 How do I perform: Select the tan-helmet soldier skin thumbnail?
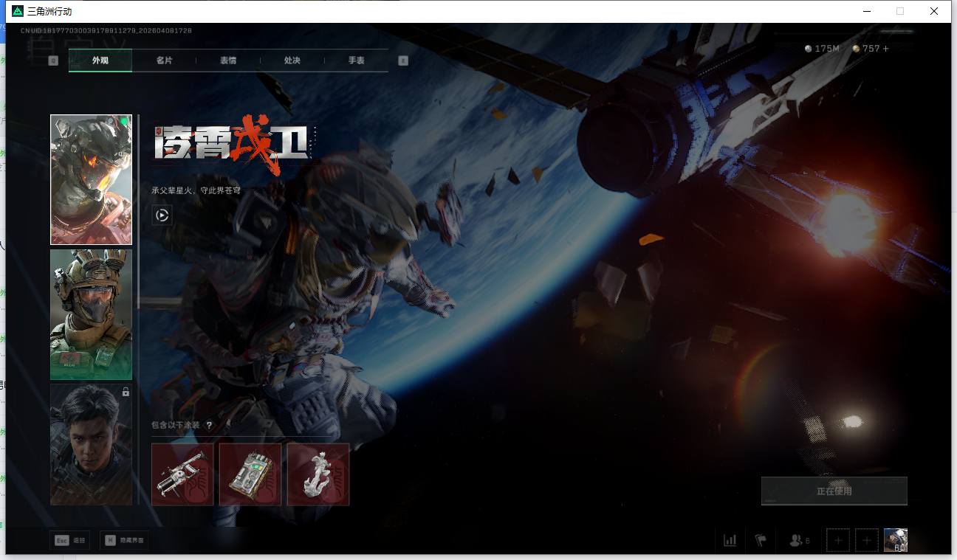[x=91, y=314]
